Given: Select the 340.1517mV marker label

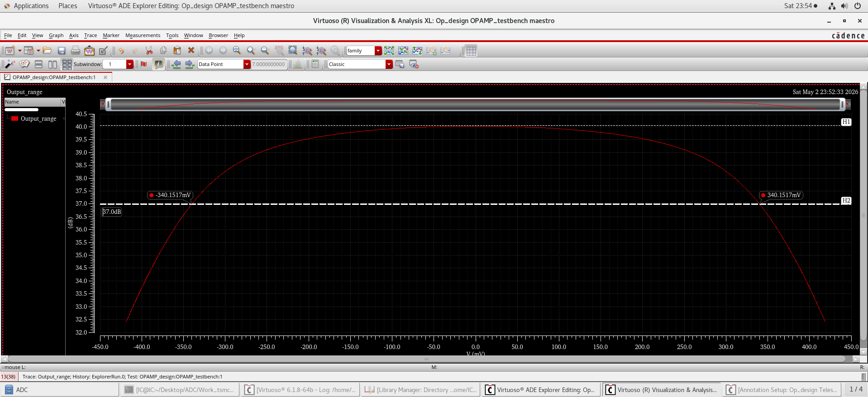Looking at the screenshot, I should pyautogui.click(x=781, y=195).
